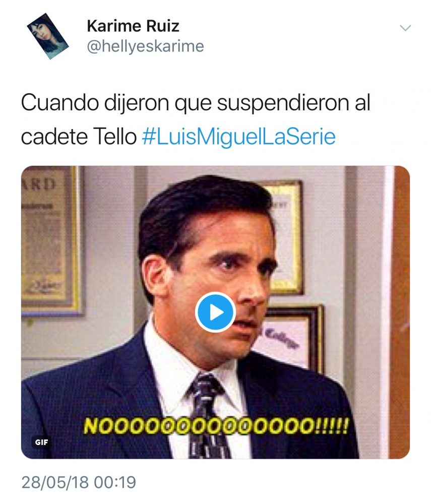
Task: Play the GIF with the blue play button
Action: point(215,312)
